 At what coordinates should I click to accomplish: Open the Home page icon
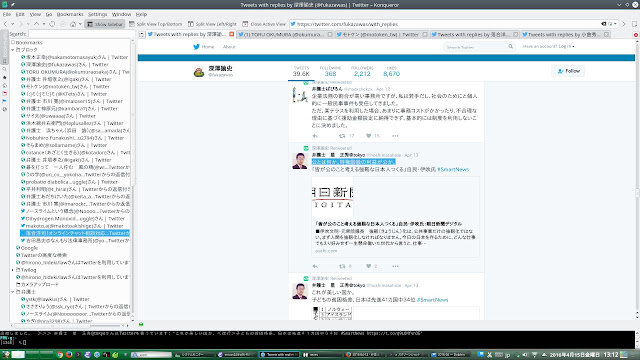click(73, 24)
